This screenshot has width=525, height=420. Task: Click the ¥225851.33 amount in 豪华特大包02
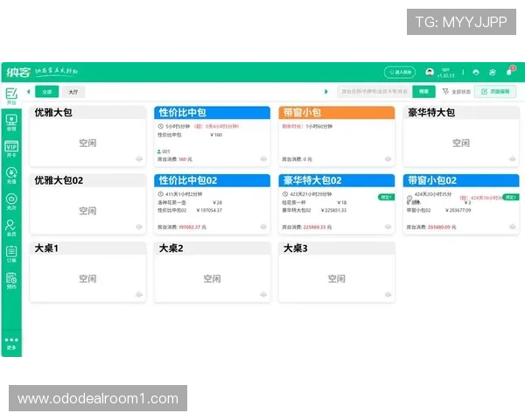click(334, 210)
